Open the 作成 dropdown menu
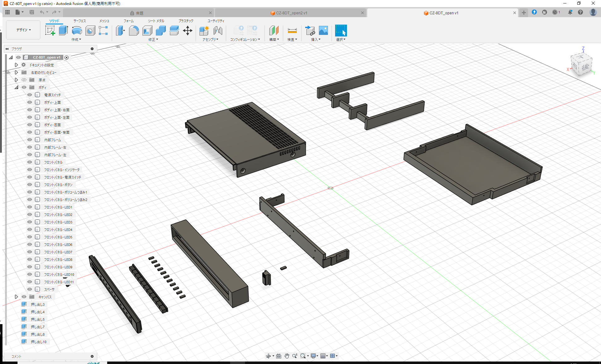 click(76, 39)
